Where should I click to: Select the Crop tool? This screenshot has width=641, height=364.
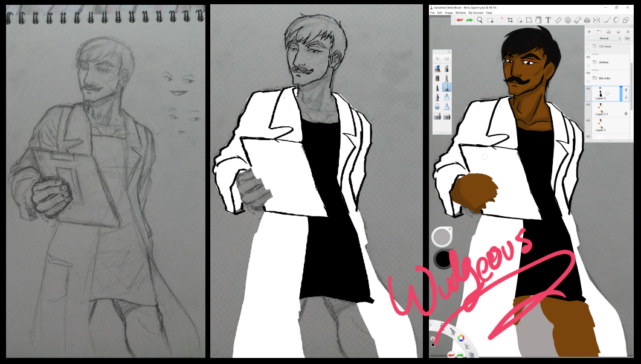click(x=510, y=20)
